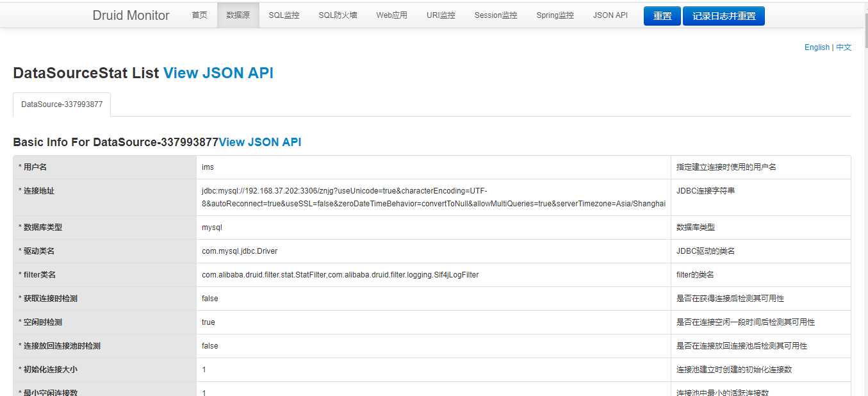Click the page's vertical scrollbar
Screen dimensions: 868x396
tap(863, 192)
